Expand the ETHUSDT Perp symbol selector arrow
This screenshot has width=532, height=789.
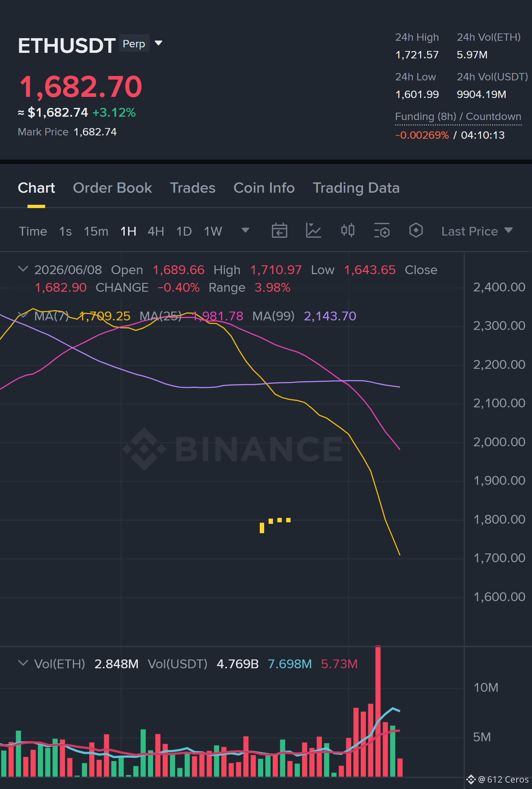pyautogui.click(x=158, y=43)
